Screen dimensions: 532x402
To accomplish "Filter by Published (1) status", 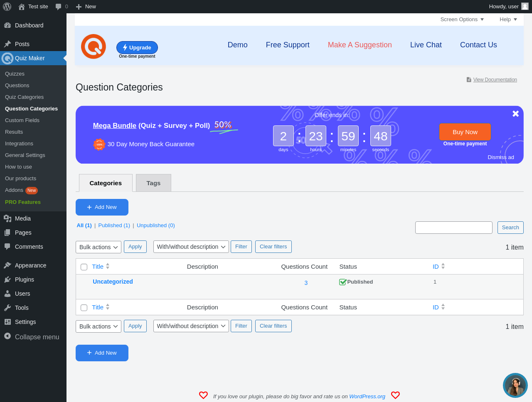I will coord(114,226).
